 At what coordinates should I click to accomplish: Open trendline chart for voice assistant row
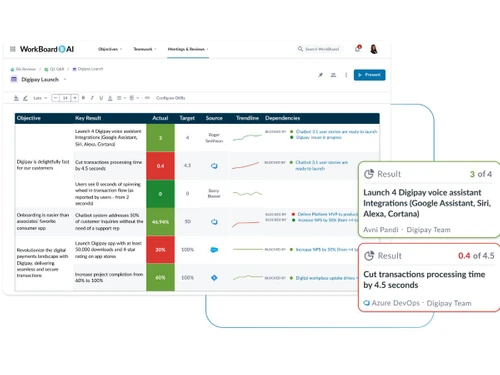coord(247,137)
